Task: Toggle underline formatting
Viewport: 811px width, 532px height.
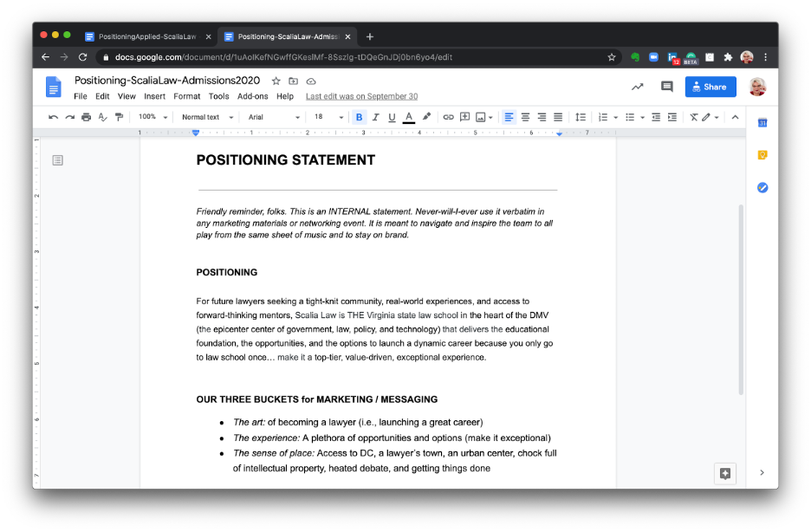Action: tap(392, 117)
